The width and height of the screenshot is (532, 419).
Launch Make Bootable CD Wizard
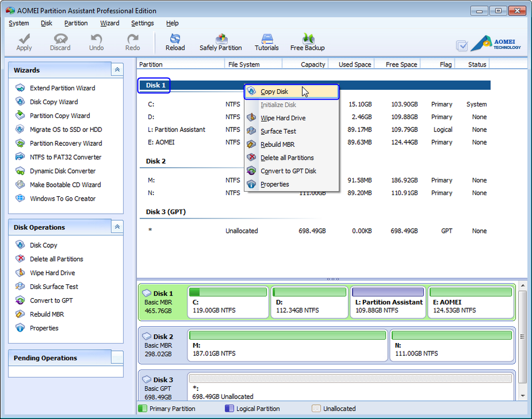tap(58, 185)
